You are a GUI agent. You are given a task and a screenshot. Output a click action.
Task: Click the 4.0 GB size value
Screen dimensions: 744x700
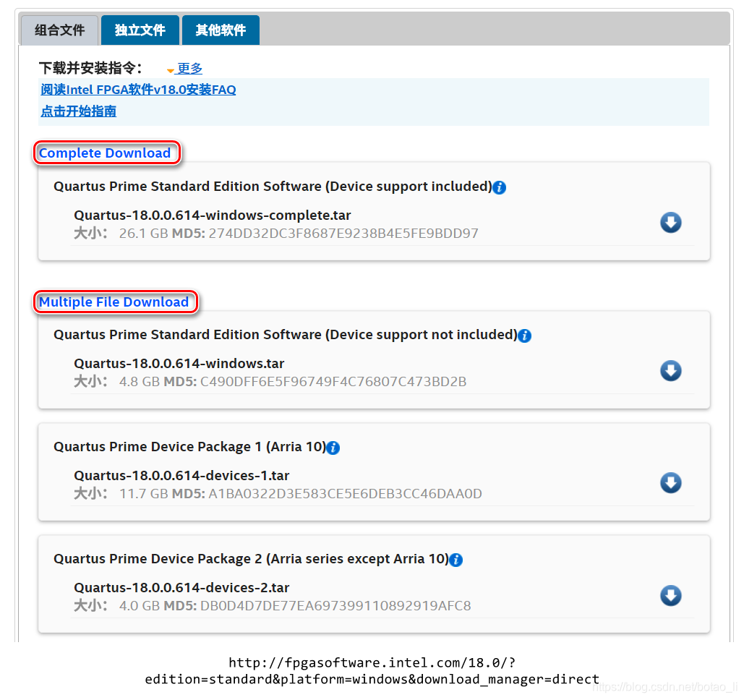coord(140,605)
